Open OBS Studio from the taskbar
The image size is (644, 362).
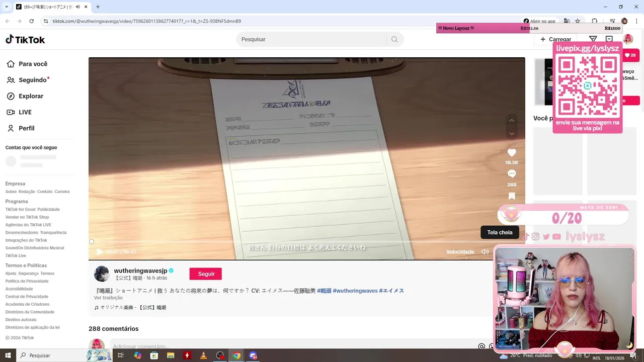coord(220,355)
